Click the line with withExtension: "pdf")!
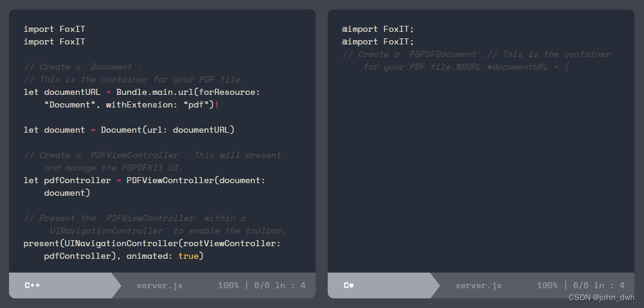This screenshot has width=644, height=308. 132,104
